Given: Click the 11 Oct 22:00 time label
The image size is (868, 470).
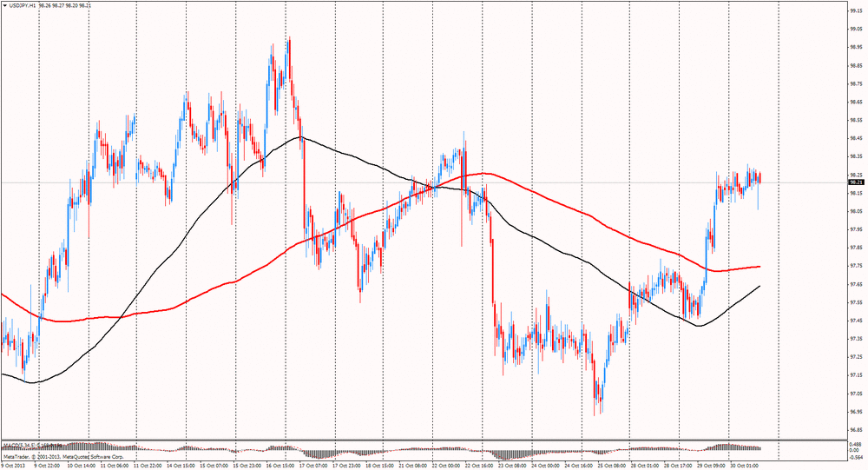Looking at the screenshot, I should pyautogui.click(x=147, y=466).
